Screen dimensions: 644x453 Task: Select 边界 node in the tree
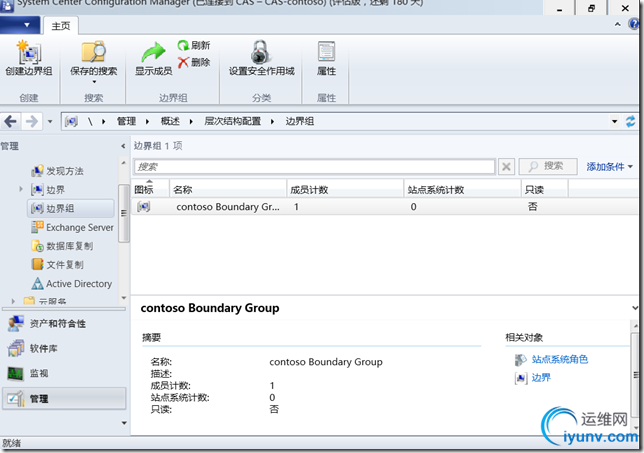(x=48, y=190)
